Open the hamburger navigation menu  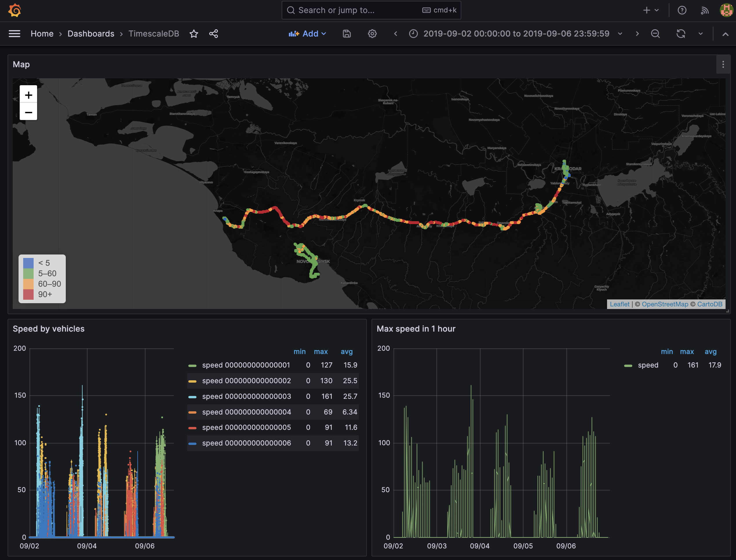14,34
